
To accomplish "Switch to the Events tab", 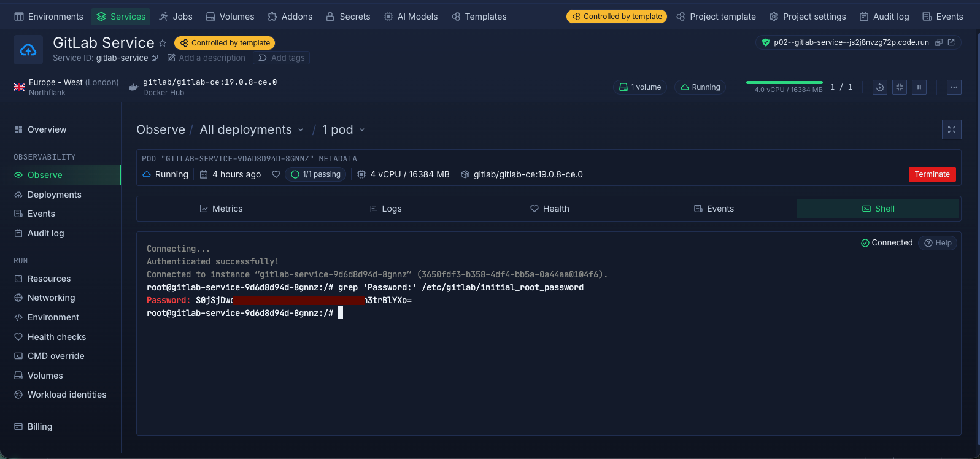I will (714, 209).
